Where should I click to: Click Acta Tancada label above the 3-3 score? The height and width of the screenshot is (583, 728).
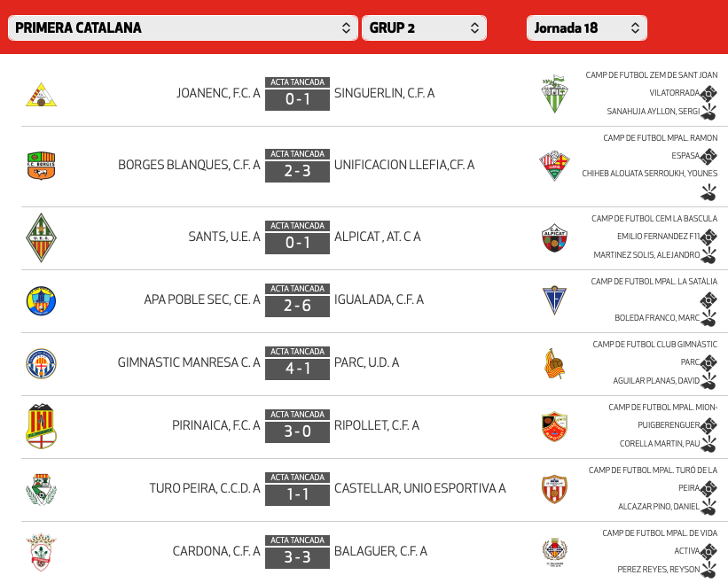point(297,540)
